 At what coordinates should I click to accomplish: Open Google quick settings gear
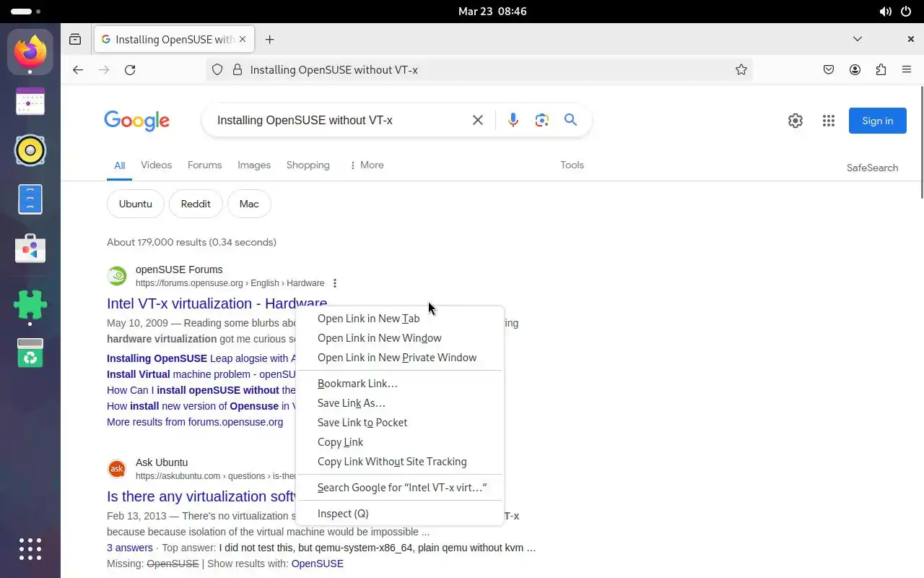[796, 121]
